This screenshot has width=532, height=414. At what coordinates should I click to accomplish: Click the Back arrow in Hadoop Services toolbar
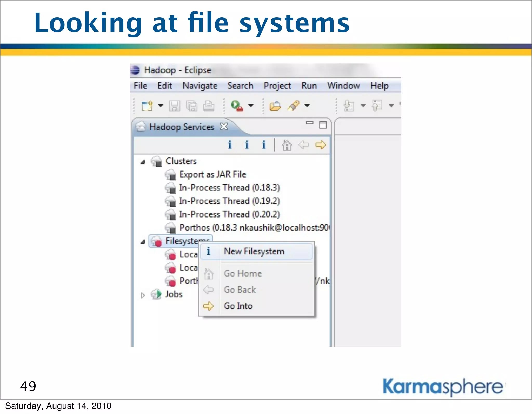point(304,145)
